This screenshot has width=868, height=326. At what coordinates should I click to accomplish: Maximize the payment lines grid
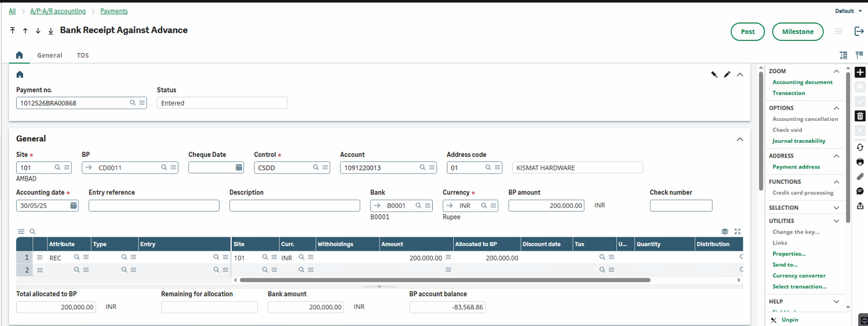pos(738,231)
